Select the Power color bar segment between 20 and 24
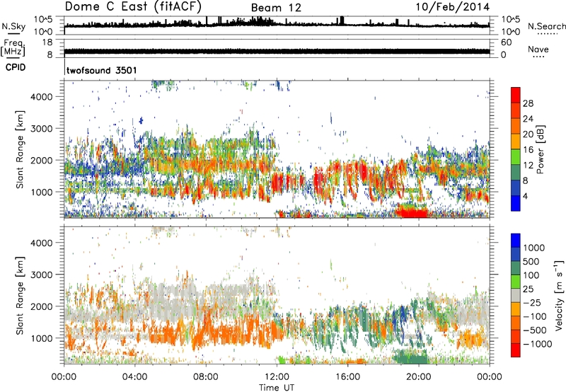Image resolution: width=566 pixels, height=392 pixels. [516, 126]
